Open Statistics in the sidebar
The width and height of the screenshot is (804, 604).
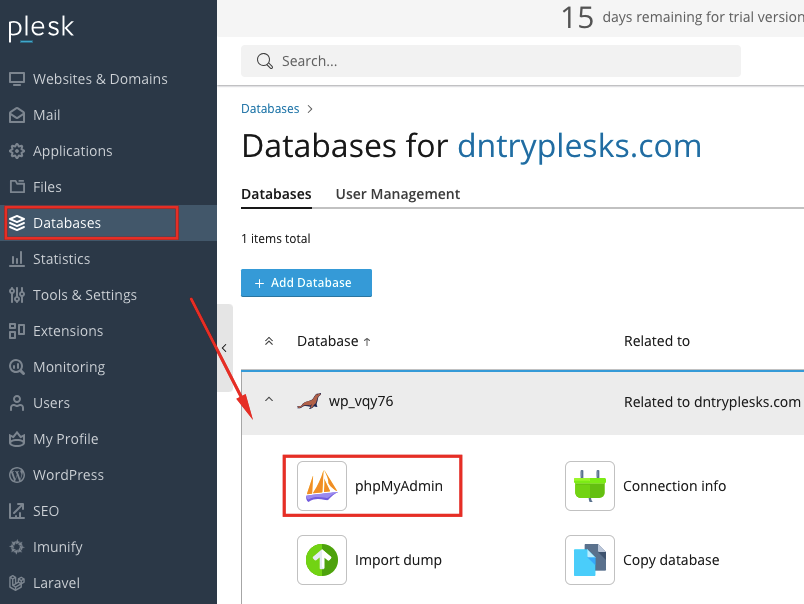click(62, 259)
